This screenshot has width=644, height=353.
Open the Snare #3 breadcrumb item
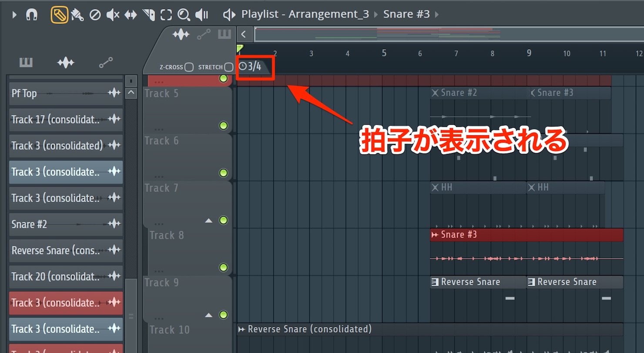[406, 14]
